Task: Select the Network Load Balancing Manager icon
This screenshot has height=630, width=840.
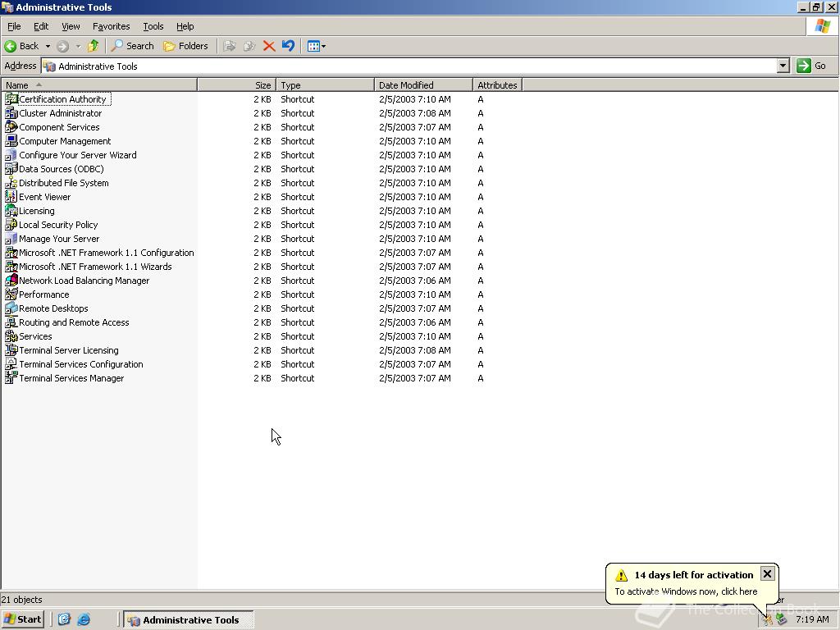Action: (x=11, y=281)
